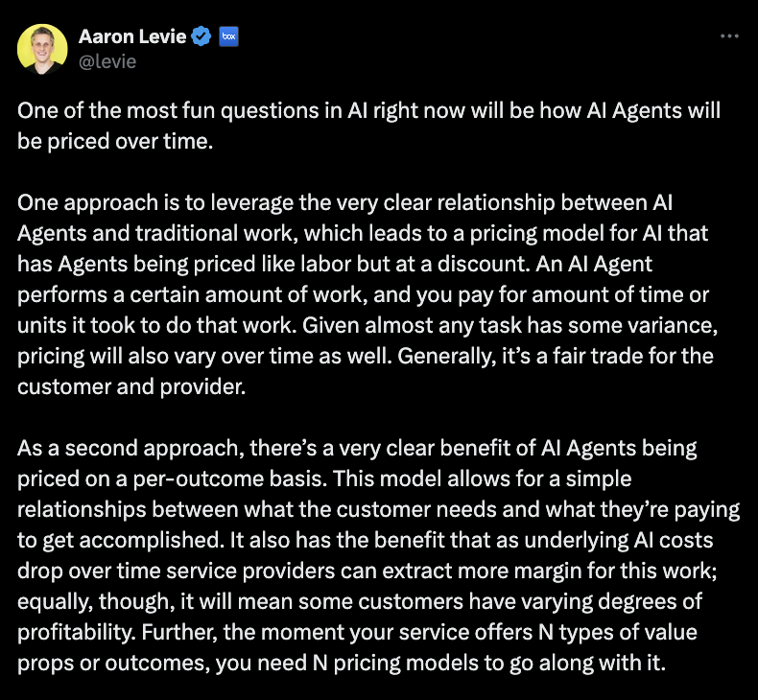The image size is (758, 700).
Task: Click the word 'profitability.' in the last paragraph
Action: click(x=77, y=632)
